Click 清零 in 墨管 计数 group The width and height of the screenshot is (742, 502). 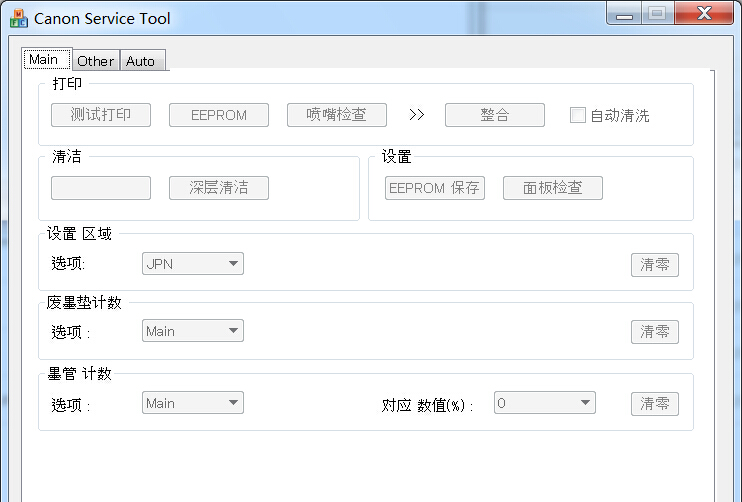click(654, 404)
